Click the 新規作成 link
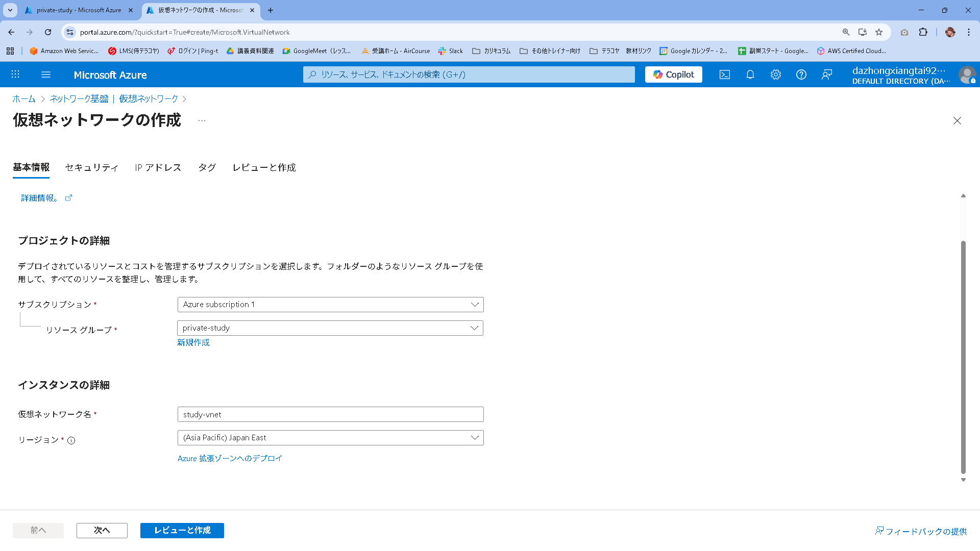The image size is (980, 551). pyautogui.click(x=193, y=342)
